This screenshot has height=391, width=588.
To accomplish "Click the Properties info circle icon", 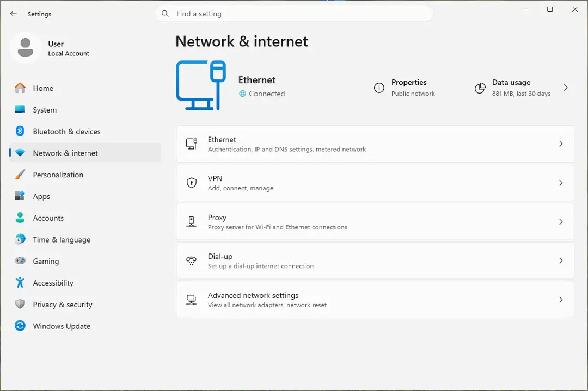I will [379, 88].
